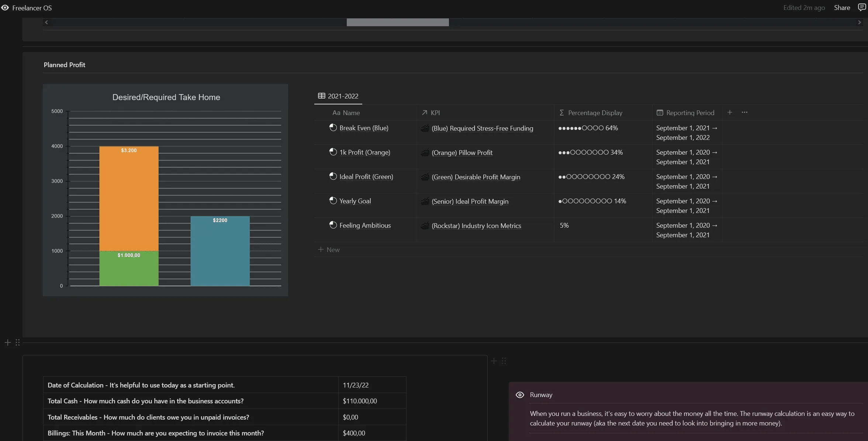Click chart icon beside Pillow Profit KPI
This screenshot has width=868, height=441.
click(x=425, y=152)
